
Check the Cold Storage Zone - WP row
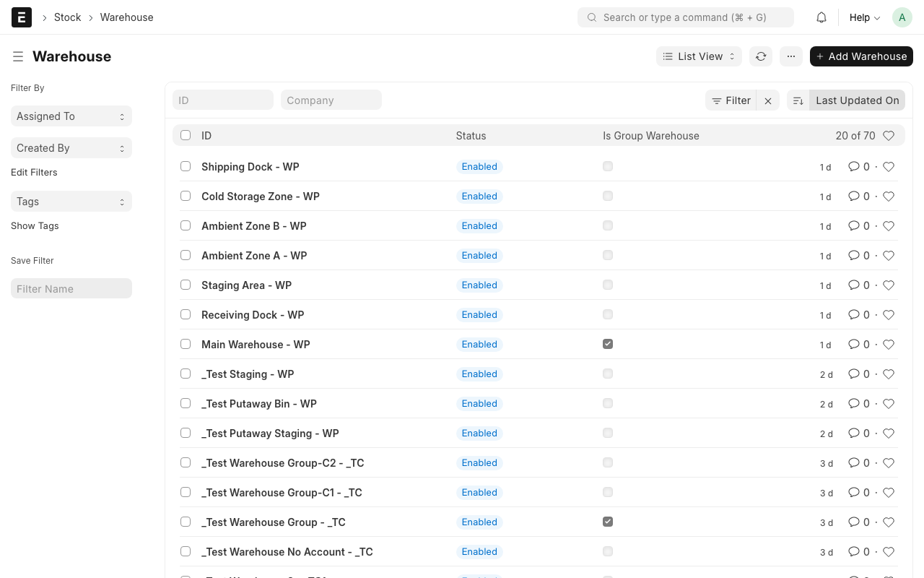coord(186,197)
